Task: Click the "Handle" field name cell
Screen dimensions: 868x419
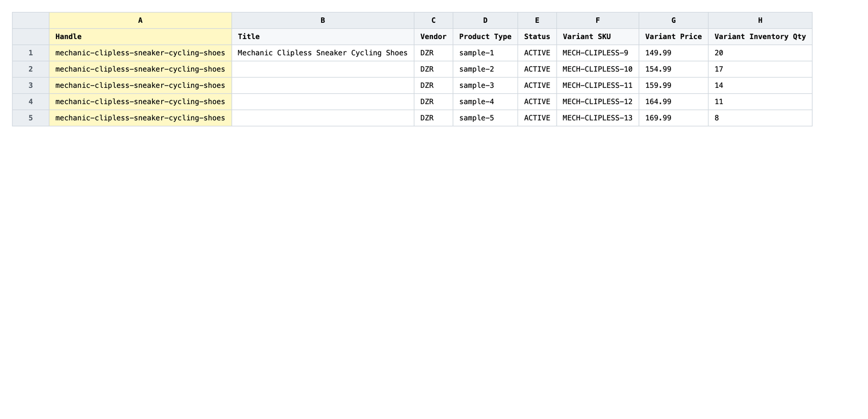Action: point(140,37)
